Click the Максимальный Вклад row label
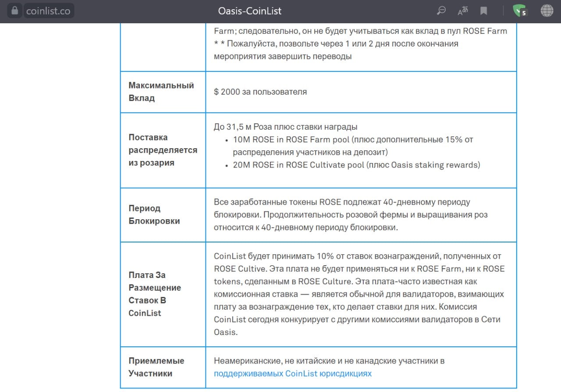The height and width of the screenshot is (392, 561). (161, 92)
